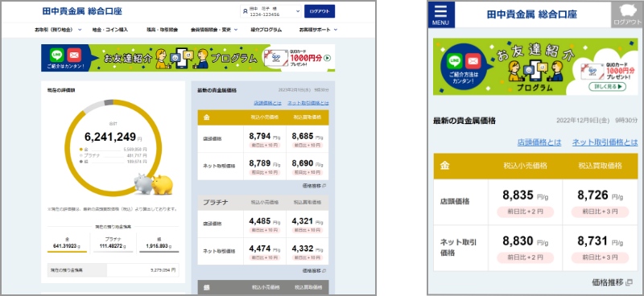Click the external-link icon of the gold 価格推移 in desktop view

tap(324, 186)
